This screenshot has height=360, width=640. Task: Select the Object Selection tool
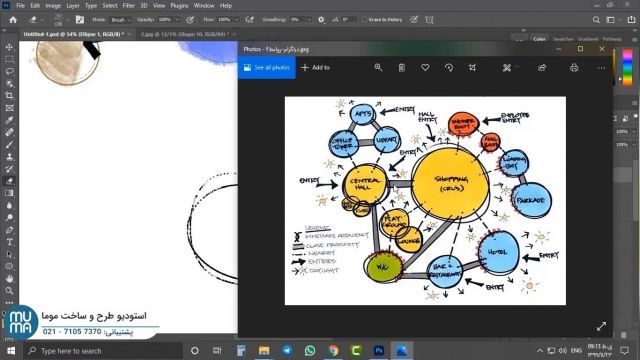click(x=9, y=84)
